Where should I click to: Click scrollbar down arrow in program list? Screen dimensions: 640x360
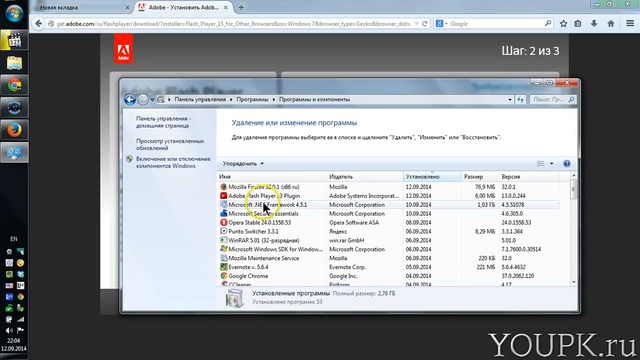click(573, 282)
